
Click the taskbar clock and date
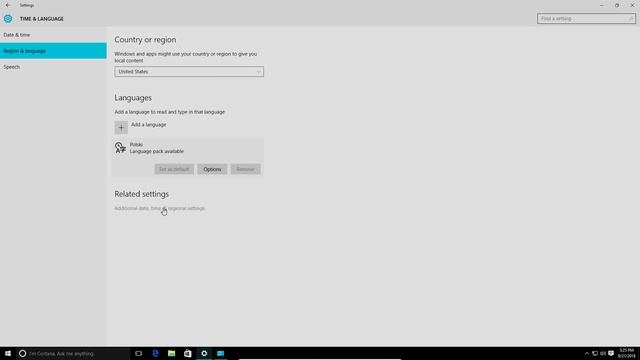627,353
